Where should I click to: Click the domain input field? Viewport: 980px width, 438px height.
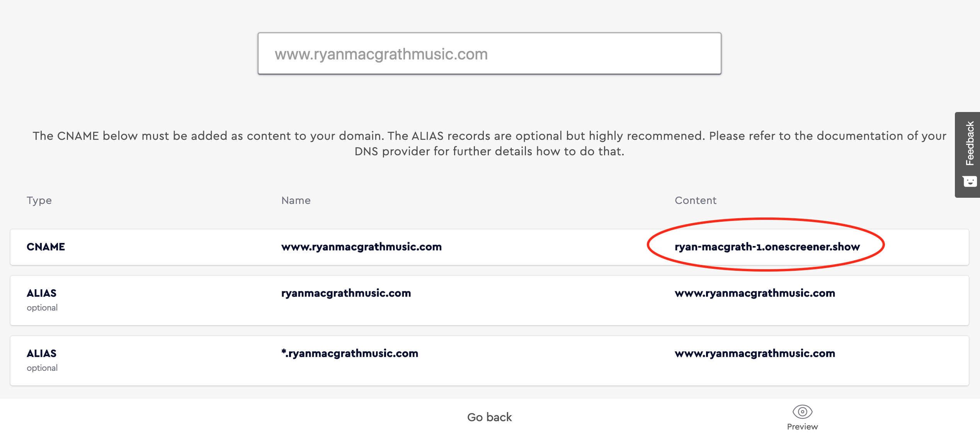tap(489, 54)
